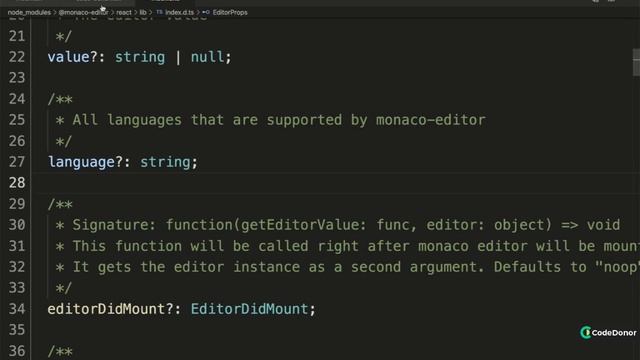Click the TS file icon in breadcrumbs
Screen dimensions: 640x360
[x=160, y=12]
